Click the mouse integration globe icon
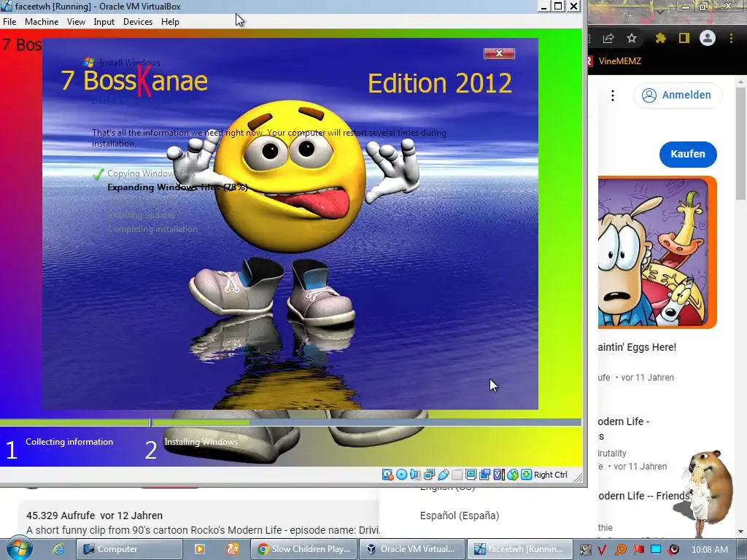 point(513,475)
